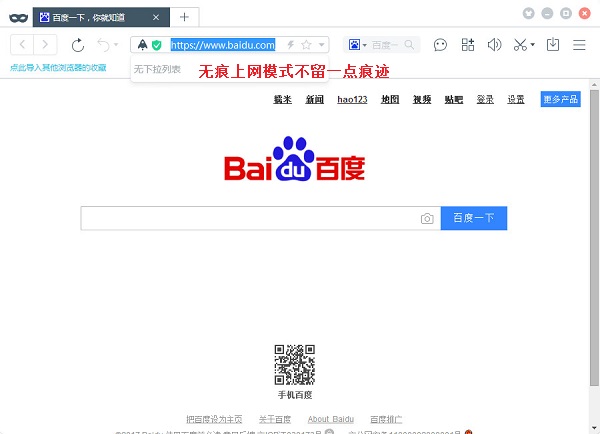600x434 pixels.
Task: Open a new tab with plus button
Action: pyautogui.click(x=184, y=17)
